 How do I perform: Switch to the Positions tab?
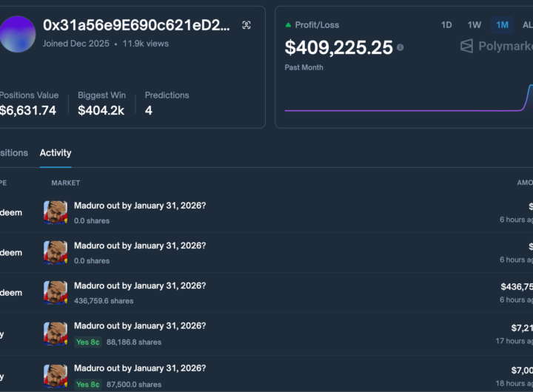(13, 153)
